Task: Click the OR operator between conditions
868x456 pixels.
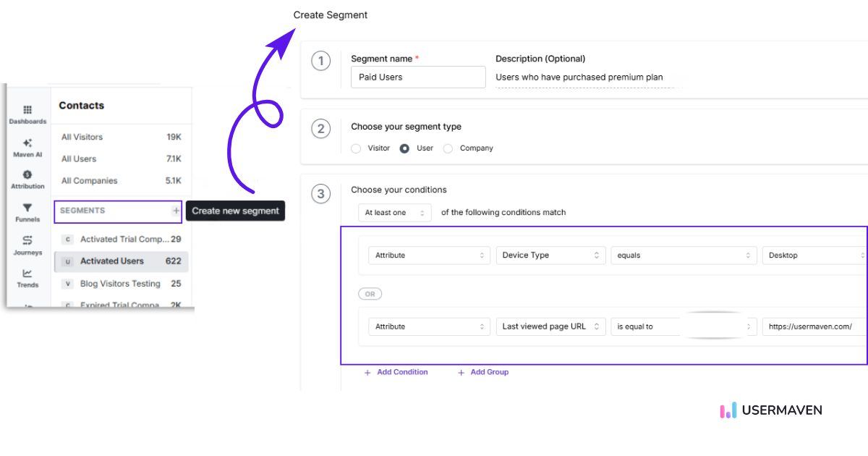Action: pos(370,294)
